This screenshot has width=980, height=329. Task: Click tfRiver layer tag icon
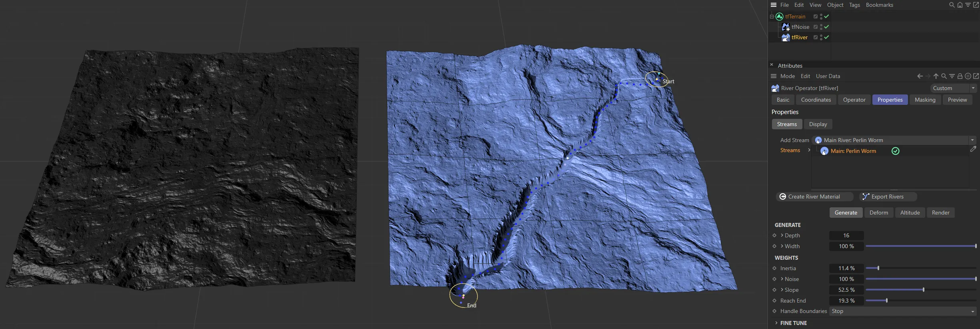[815, 37]
